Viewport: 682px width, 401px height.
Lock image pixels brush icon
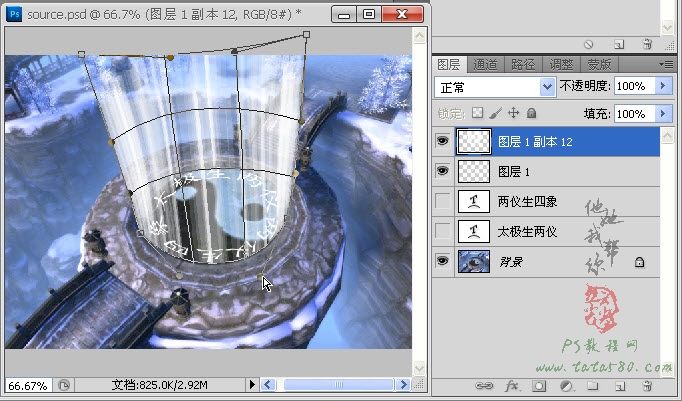click(x=495, y=113)
